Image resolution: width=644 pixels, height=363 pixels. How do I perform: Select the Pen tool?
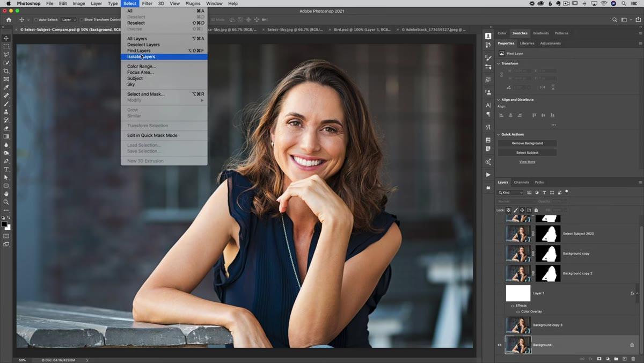6,161
